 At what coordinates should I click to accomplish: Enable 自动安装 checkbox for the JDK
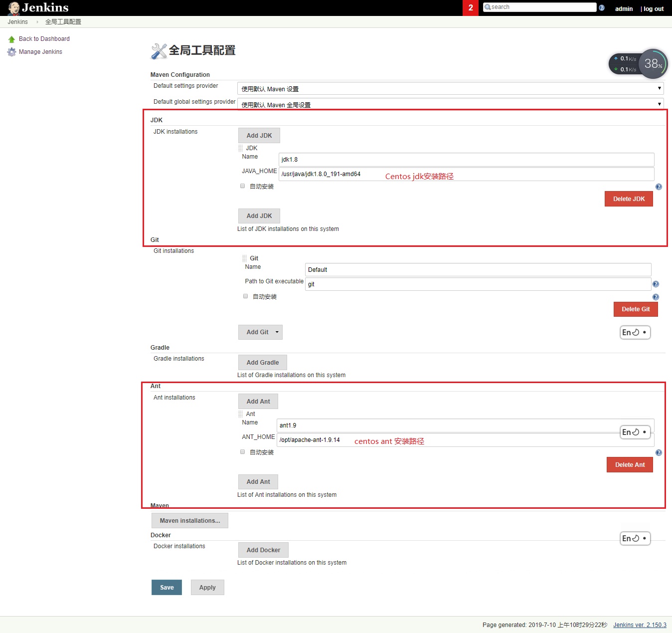(243, 186)
